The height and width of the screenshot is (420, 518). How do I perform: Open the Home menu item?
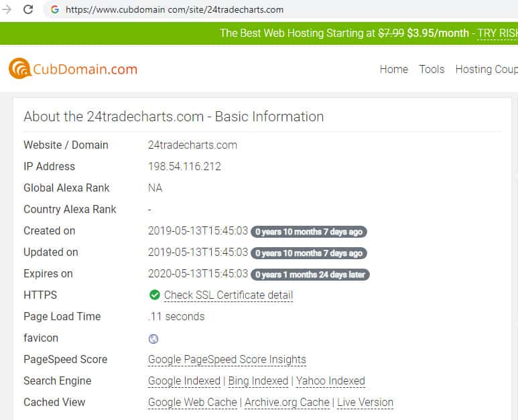point(394,70)
